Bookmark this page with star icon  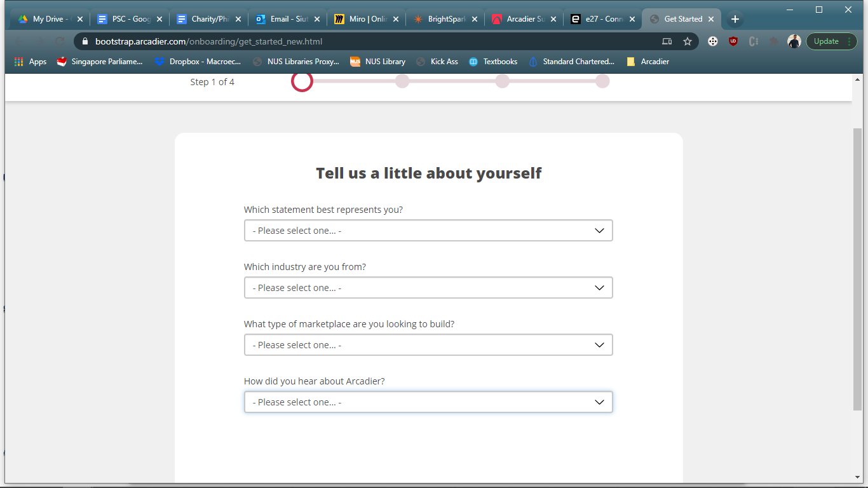click(x=688, y=41)
